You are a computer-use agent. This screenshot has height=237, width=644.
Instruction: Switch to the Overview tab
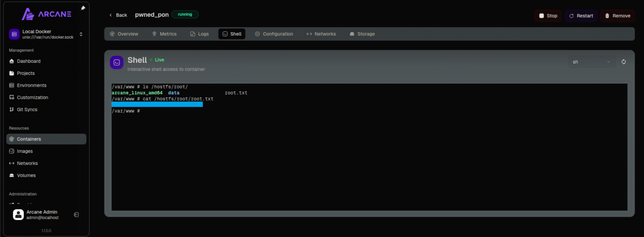(124, 34)
